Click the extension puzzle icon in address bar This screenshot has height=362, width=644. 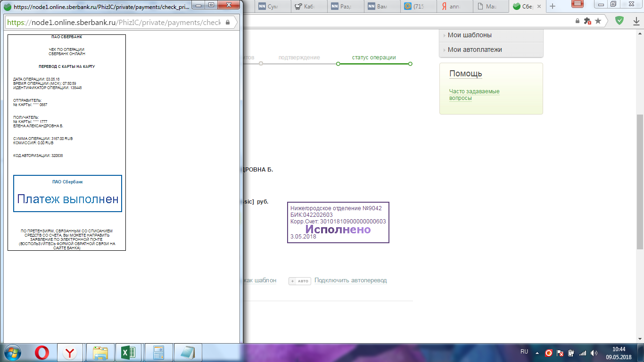coord(587,21)
